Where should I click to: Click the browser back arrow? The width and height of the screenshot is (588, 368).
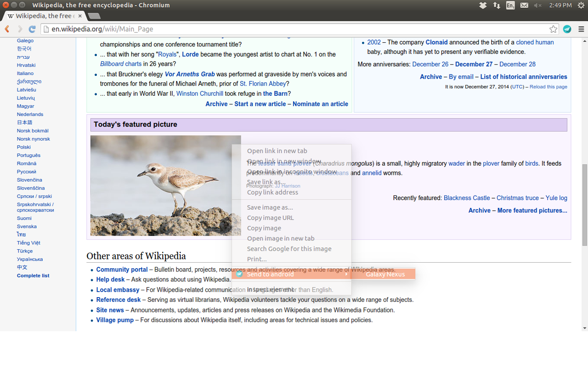click(7, 29)
